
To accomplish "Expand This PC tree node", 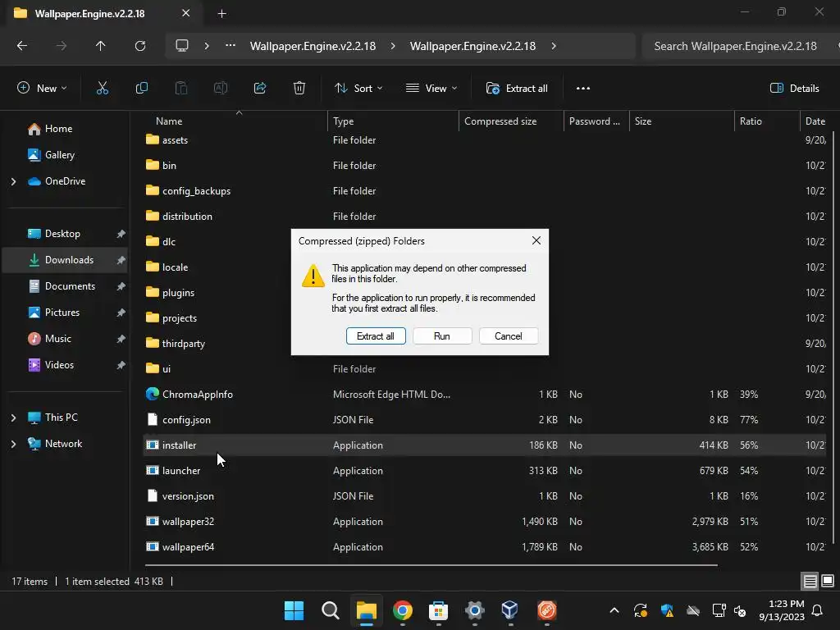I will coord(13,418).
